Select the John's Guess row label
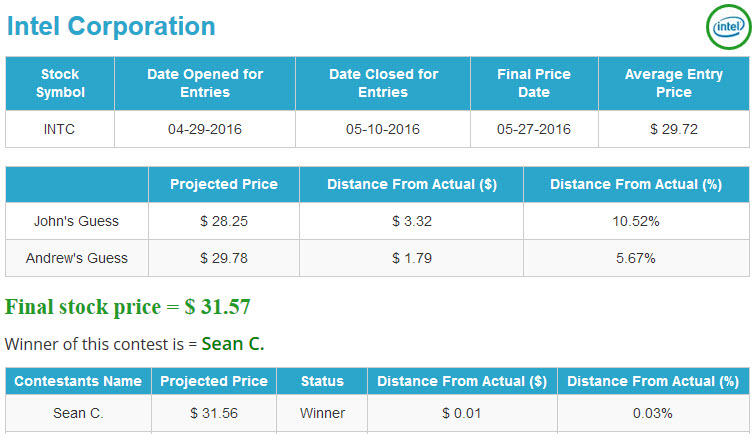 (x=76, y=221)
